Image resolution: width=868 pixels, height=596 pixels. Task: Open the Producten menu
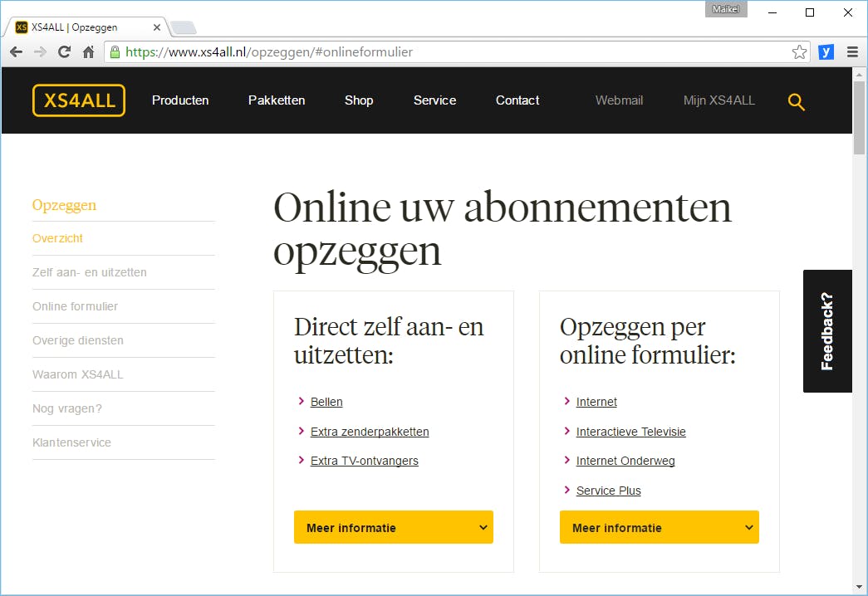[179, 100]
